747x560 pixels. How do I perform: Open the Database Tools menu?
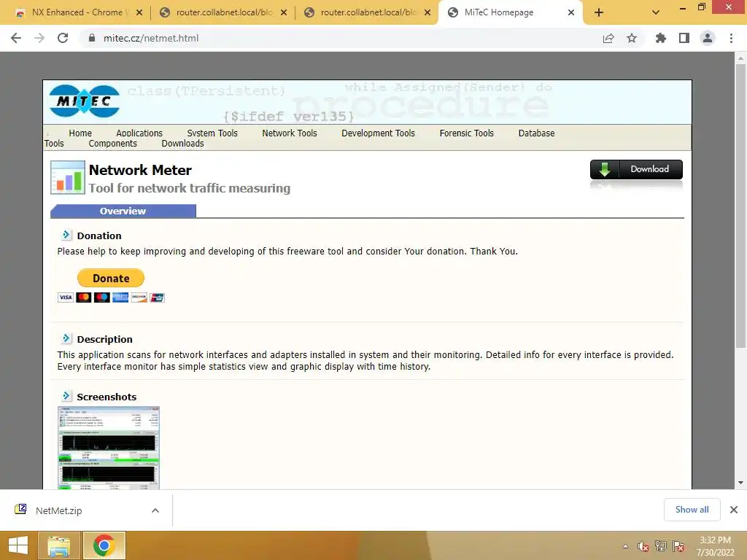536,133
